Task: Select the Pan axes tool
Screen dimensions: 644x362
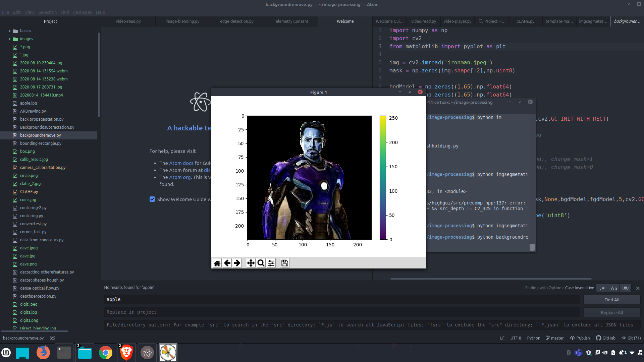Action: [251, 263]
